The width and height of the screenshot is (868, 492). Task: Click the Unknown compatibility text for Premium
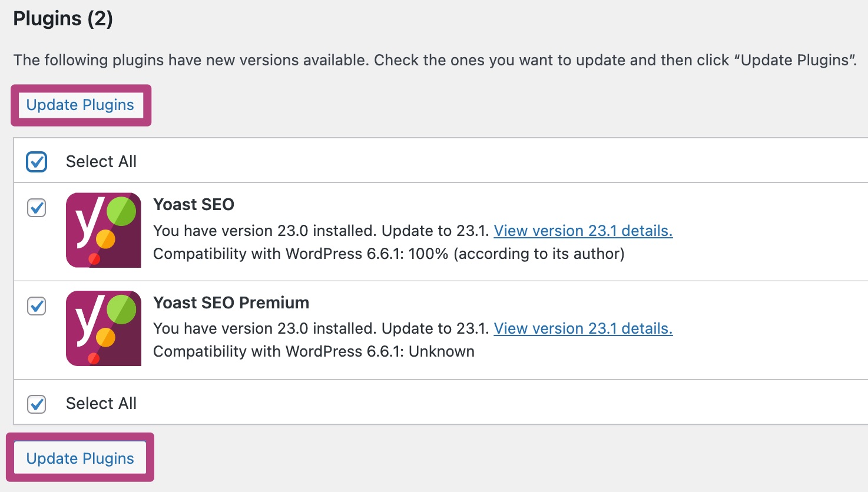(442, 351)
